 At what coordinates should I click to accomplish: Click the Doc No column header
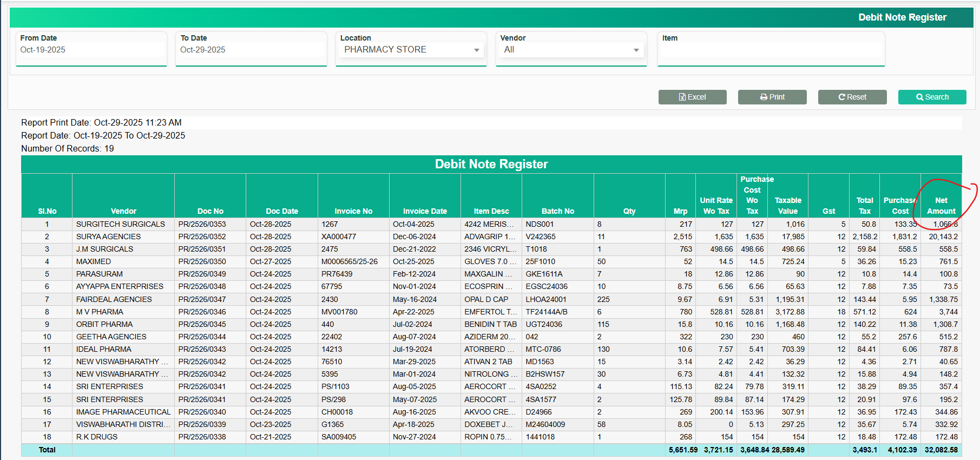(210, 211)
